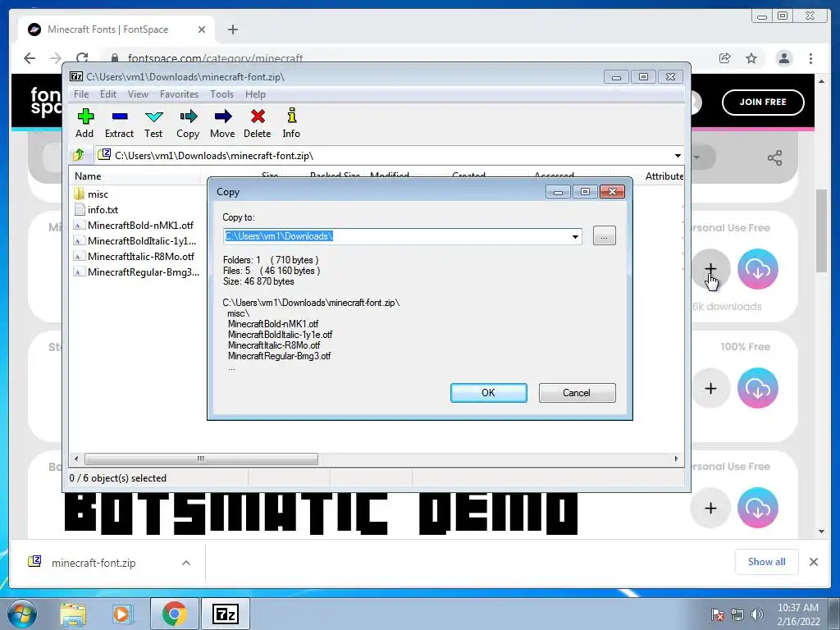840x630 pixels.
Task: Open the Windows Start menu
Action: pos(21,614)
